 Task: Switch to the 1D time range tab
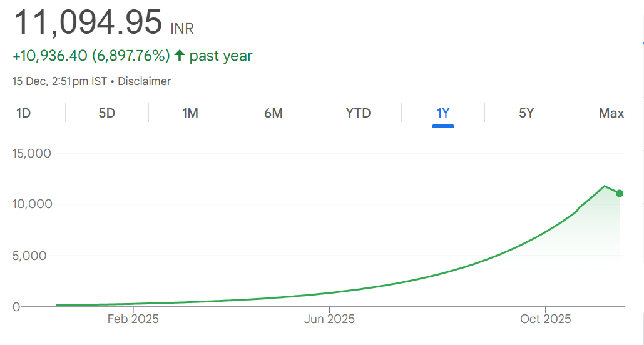(24, 113)
